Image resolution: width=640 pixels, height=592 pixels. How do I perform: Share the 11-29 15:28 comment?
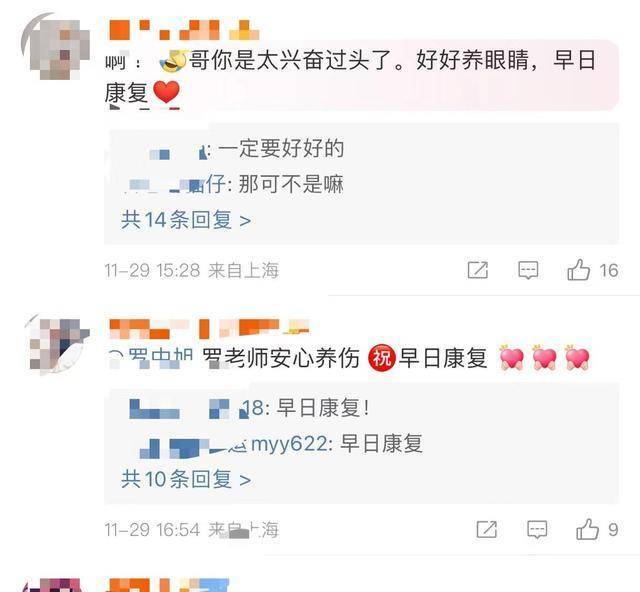[x=478, y=270]
